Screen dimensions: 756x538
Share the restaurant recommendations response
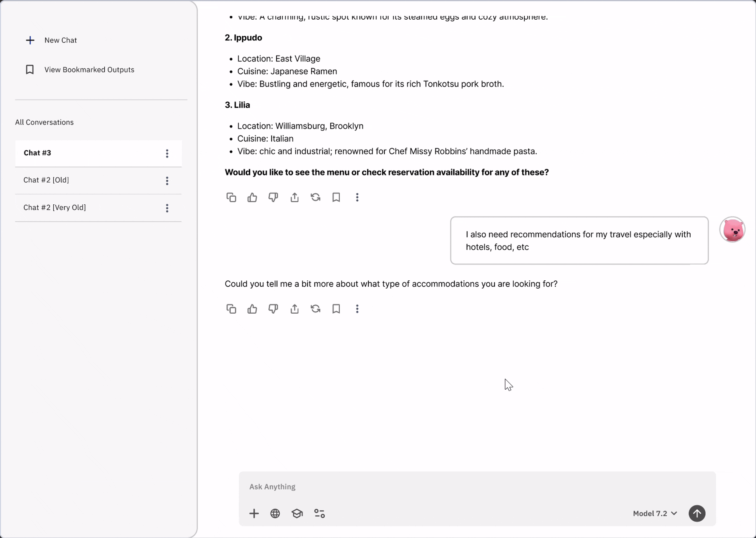pyautogui.click(x=294, y=197)
